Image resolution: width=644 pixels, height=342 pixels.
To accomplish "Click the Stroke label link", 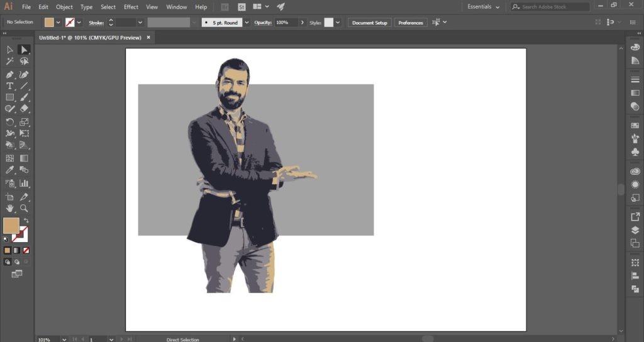I will 96,23.
